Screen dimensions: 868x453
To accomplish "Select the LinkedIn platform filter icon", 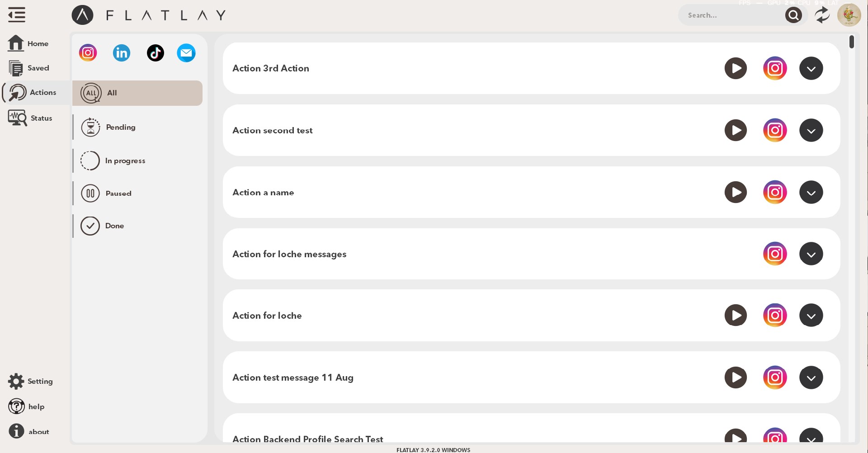I will coord(122,53).
